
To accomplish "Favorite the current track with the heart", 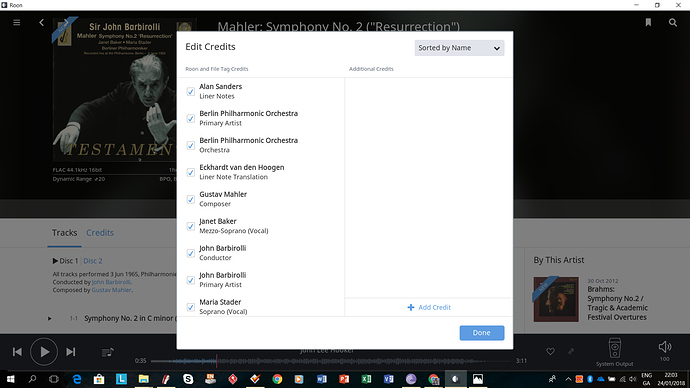I will click(x=550, y=351).
